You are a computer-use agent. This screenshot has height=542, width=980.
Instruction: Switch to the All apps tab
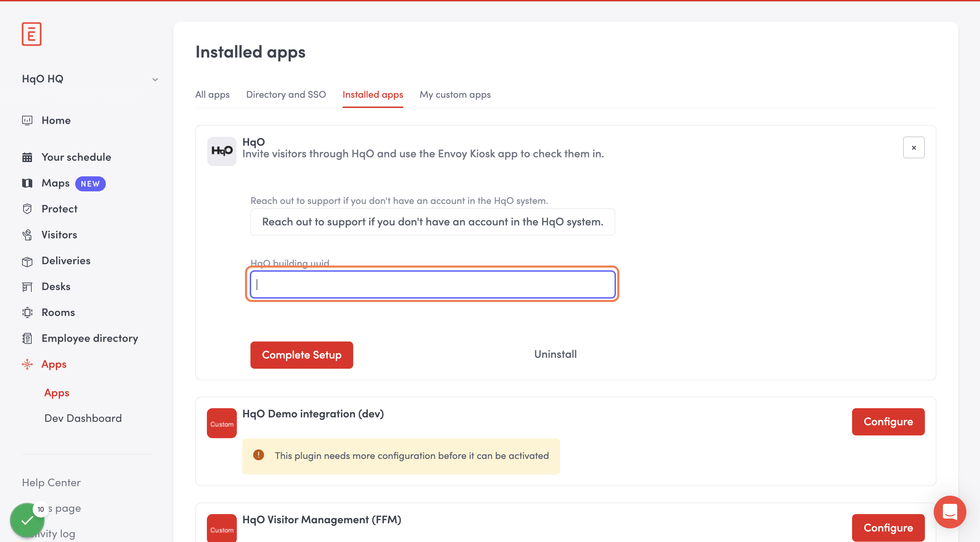(212, 94)
